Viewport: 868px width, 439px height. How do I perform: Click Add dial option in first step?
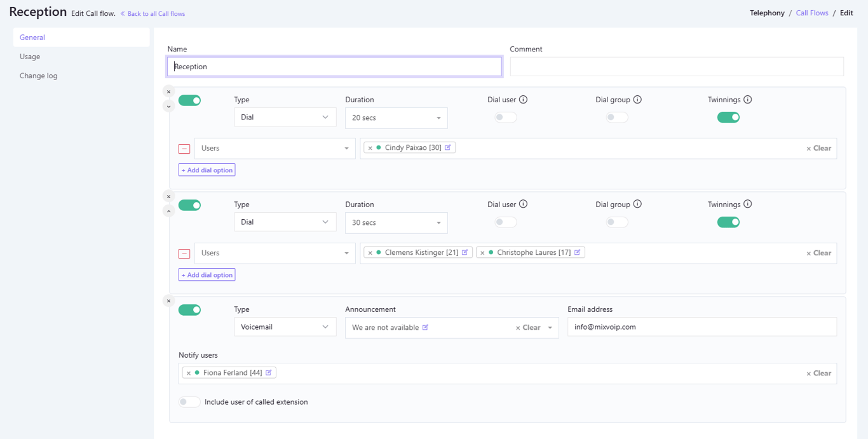pyautogui.click(x=207, y=170)
